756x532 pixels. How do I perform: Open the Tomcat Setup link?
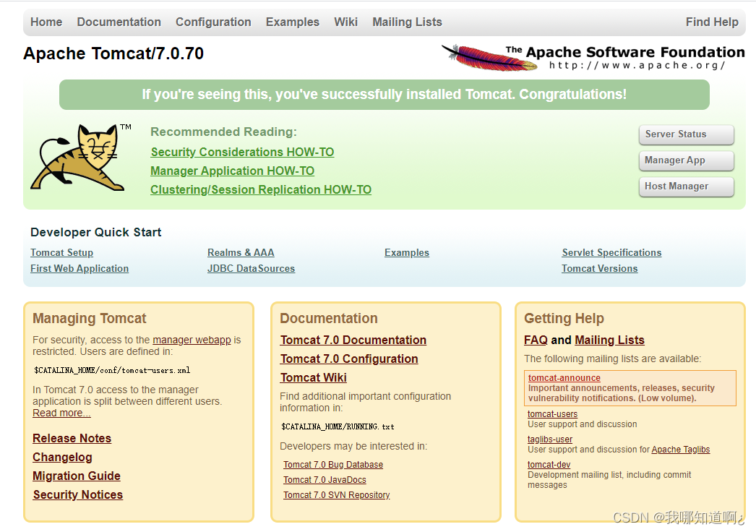pyautogui.click(x=61, y=253)
